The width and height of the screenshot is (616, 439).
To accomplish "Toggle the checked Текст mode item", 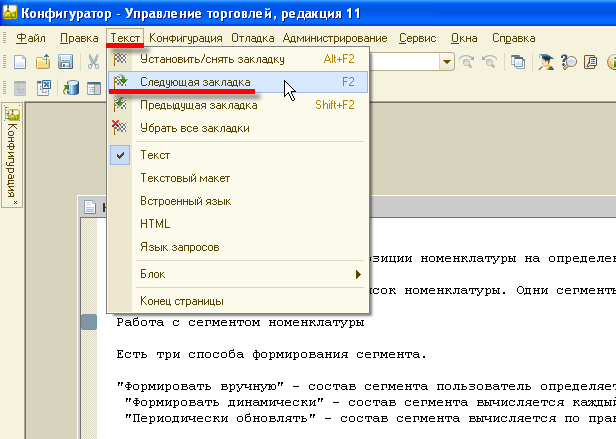I will click(x=238, y=155).
